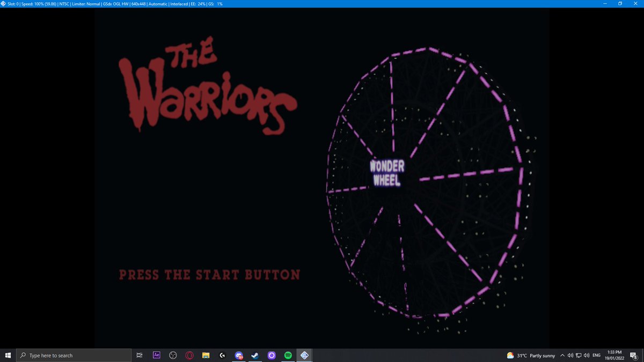
Task: Click the PRESS THE START BUTTON prompt
Action: tap(209, 275)
